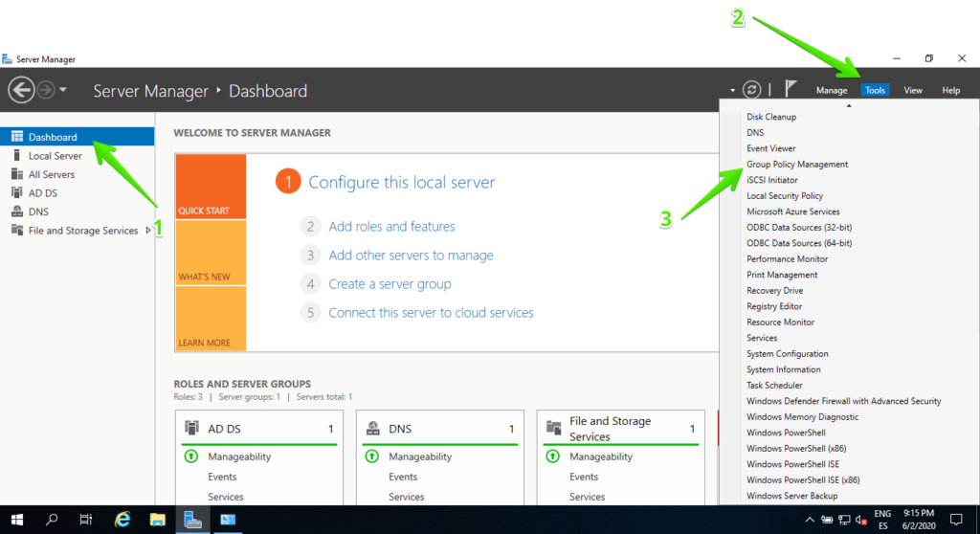Open the dropdown arrow left of refresh
This screenshot has height=534, width=980.
732,91
